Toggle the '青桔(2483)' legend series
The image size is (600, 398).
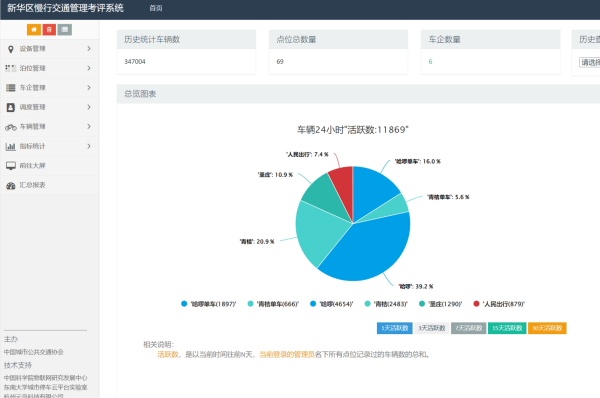[386, 304]
